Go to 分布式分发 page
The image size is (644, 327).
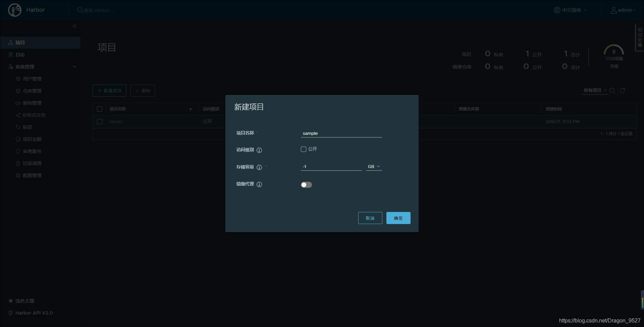[34, 115]
